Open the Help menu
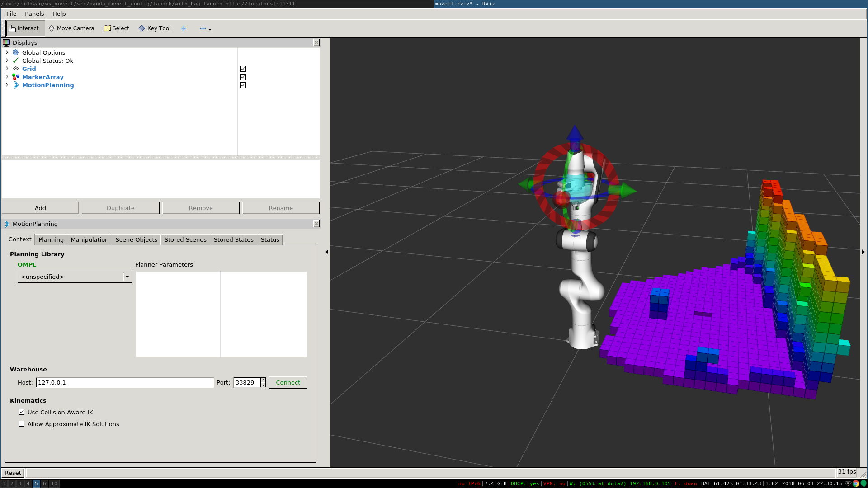This screenshot has width=868, height=488. [59, 14]
